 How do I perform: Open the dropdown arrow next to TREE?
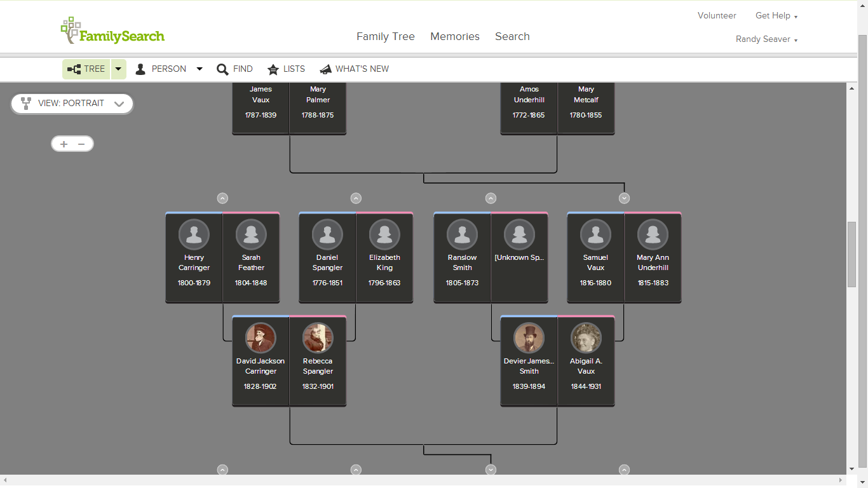click(x=118, y=69)
